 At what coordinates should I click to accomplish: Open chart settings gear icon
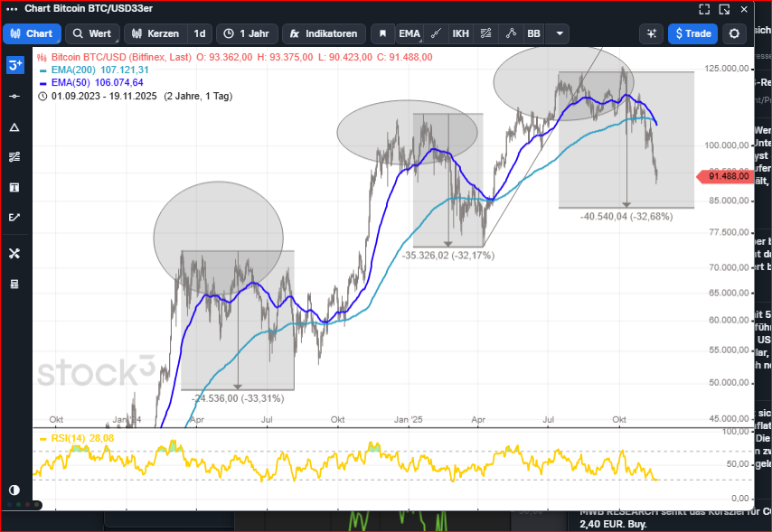(x=735, y=33)
